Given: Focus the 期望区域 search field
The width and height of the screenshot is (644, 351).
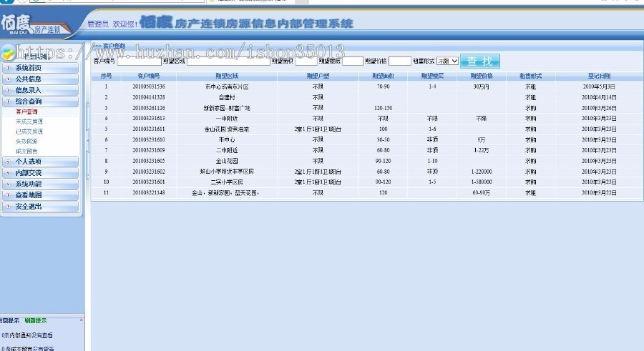Looking at the screenshot, I should [229, 61].
